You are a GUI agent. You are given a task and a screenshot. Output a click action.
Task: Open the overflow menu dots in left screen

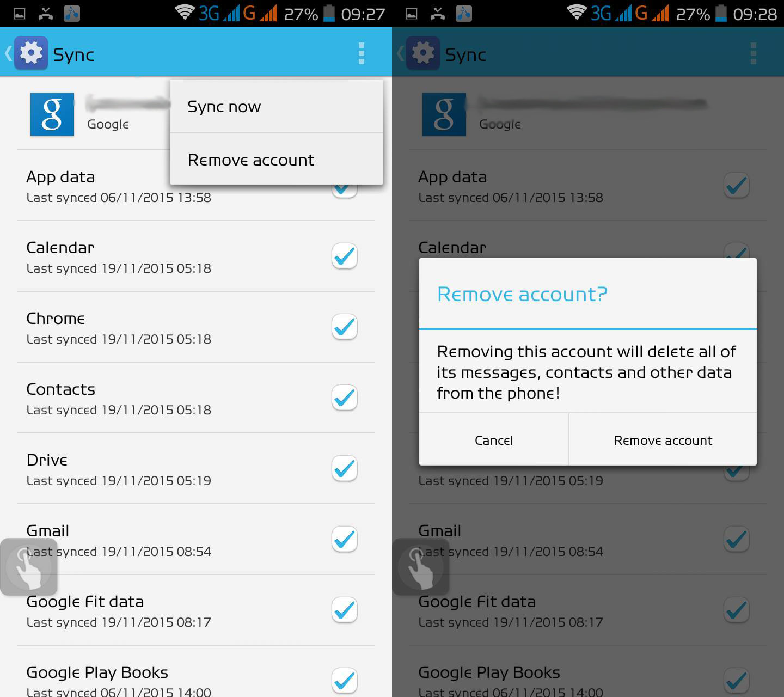(361, 53)
